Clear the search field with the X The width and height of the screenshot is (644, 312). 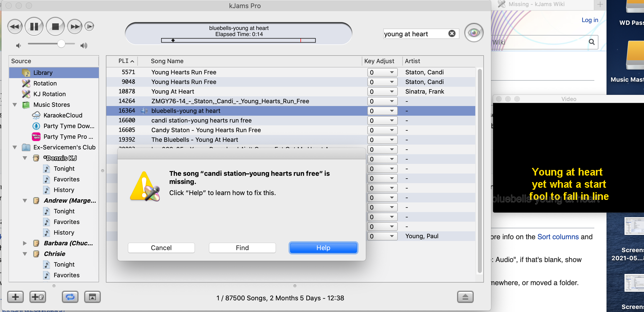pyautogui.click(x=452, y=33)
